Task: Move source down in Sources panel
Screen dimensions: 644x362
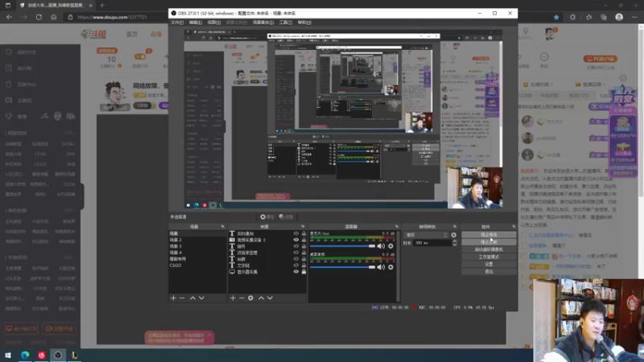Action: (x=270, y=298)
